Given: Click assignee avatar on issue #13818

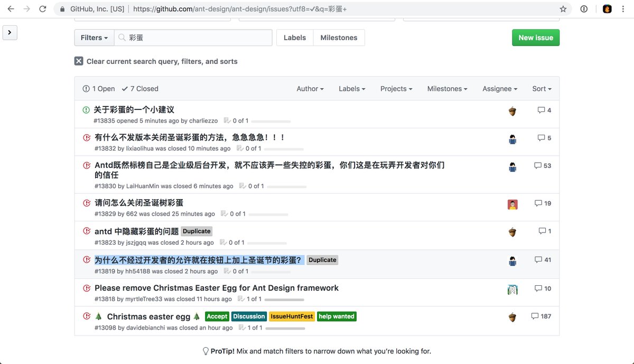Looking at the screenshot, I should point(512,290).
